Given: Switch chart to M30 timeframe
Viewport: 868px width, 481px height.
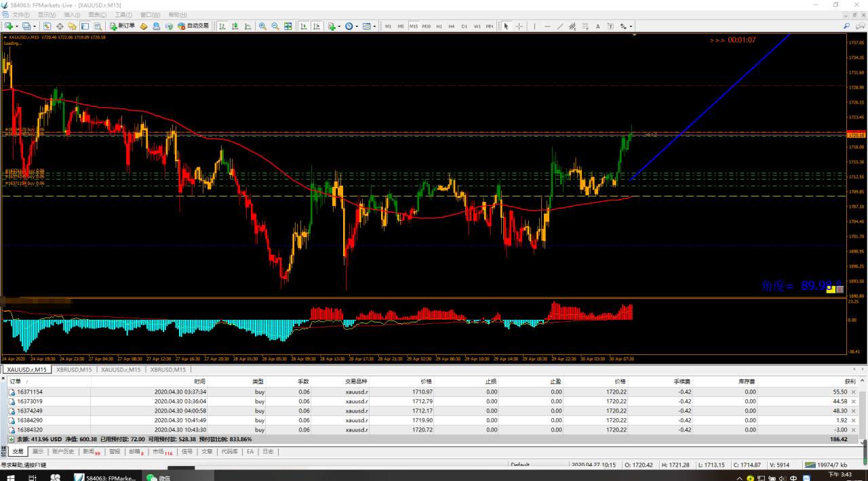Looking at the screenshot, I should tap(426, 26).
